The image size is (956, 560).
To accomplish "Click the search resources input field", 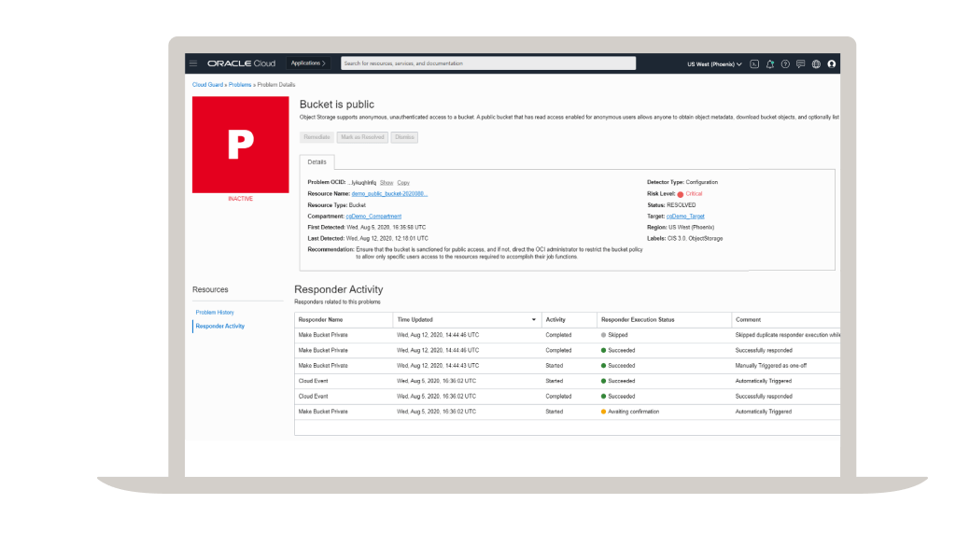I will click(x=487, y=63).
